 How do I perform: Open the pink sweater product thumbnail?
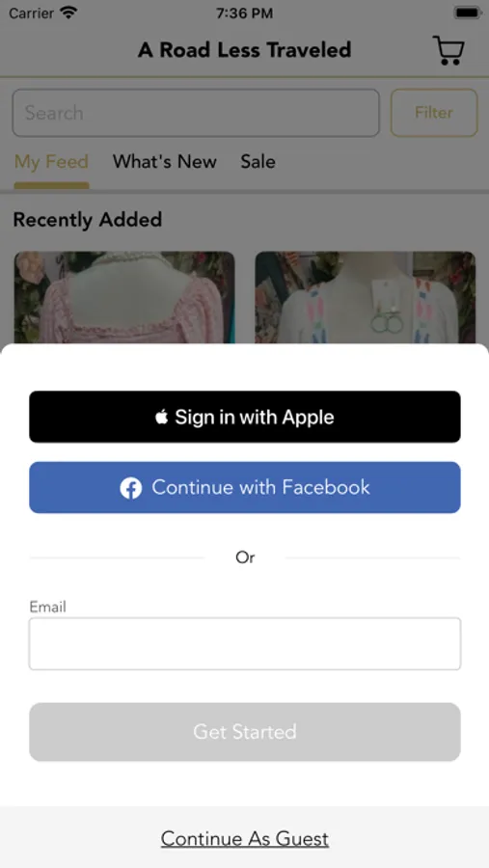point(124,298)
